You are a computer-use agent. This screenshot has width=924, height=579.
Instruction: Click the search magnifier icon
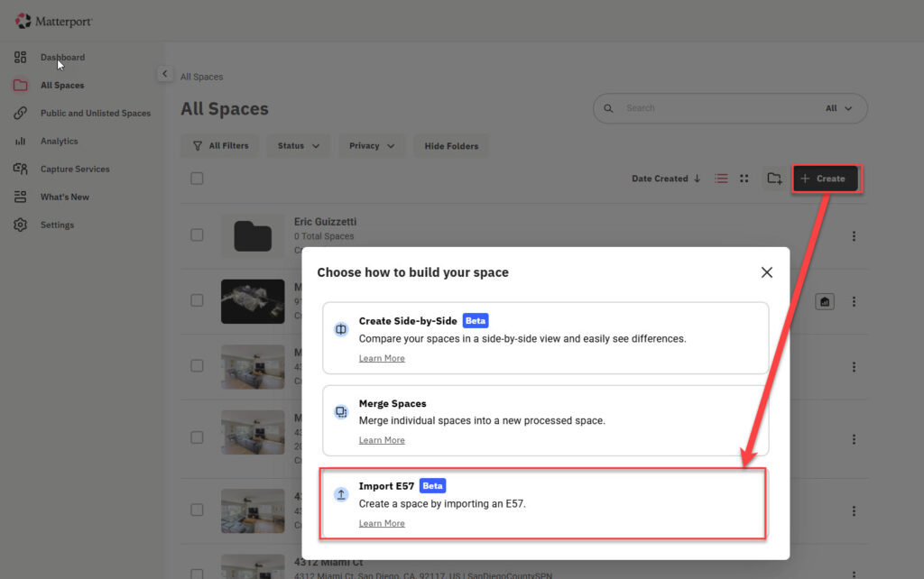[x=609, y=107]
